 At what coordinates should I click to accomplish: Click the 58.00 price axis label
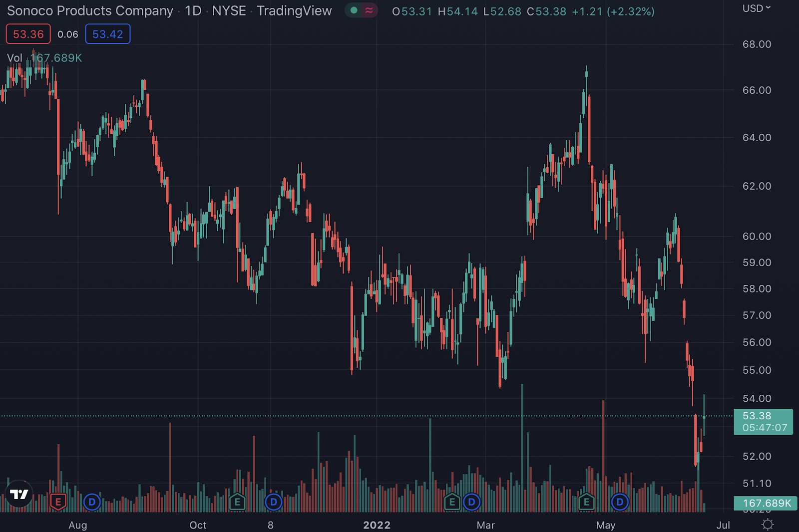(x=757, y=289)
